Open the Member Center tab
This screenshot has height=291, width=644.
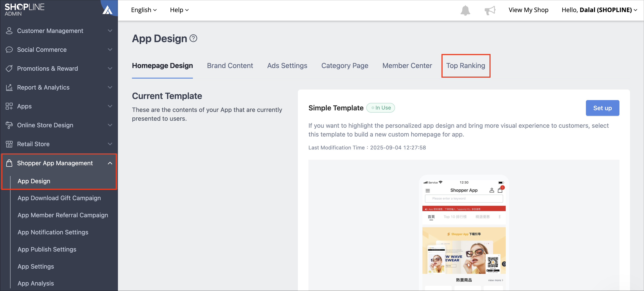tap(407, 66)
